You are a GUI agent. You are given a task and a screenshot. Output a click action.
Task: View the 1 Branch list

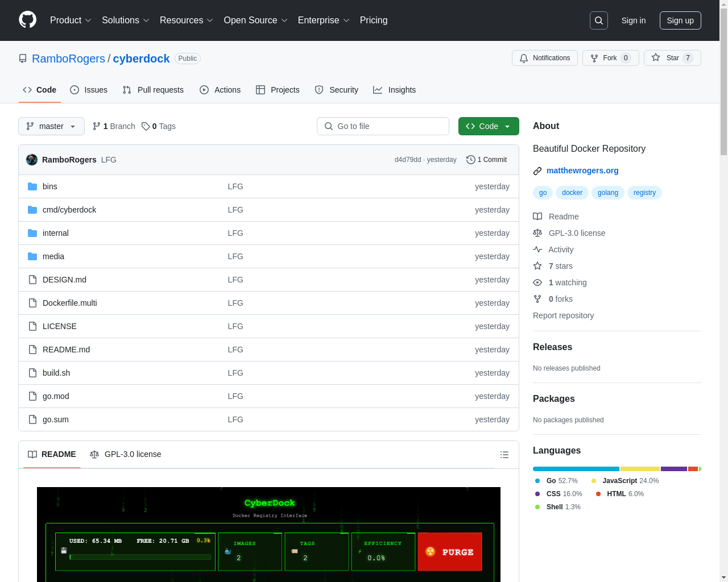[114, 126]
